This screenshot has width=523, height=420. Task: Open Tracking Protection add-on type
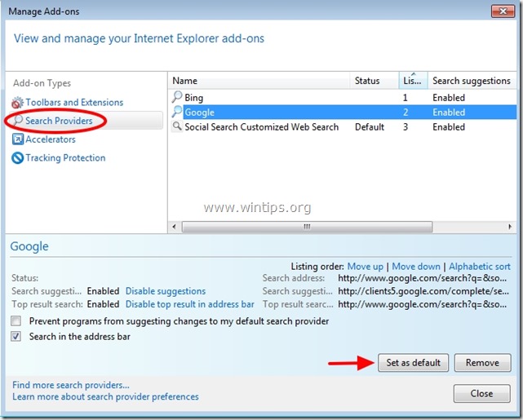(65, 157)
